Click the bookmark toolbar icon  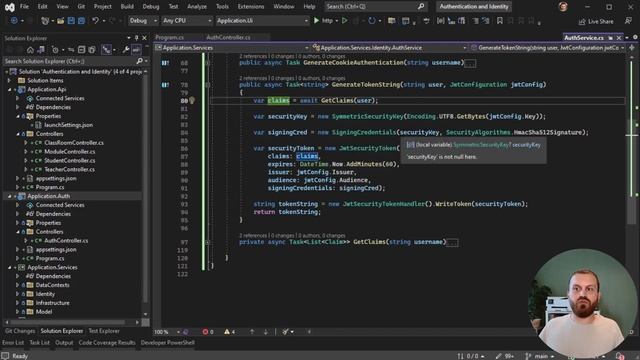point(500,20)
